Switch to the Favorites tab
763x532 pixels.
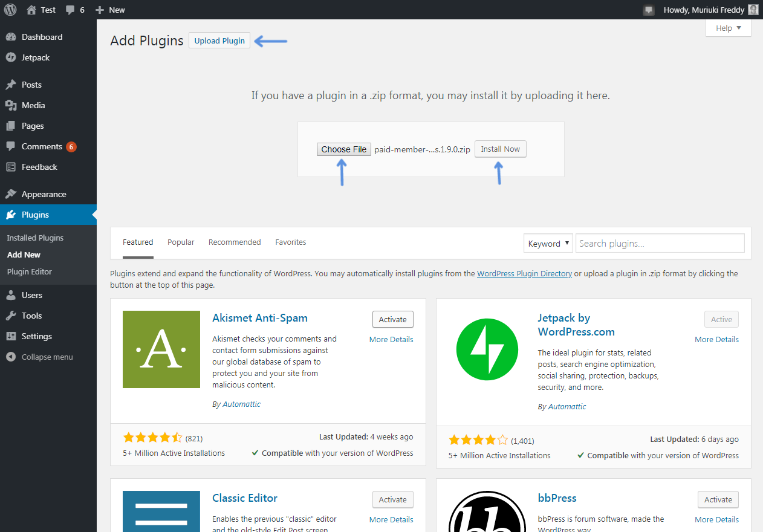291,242
